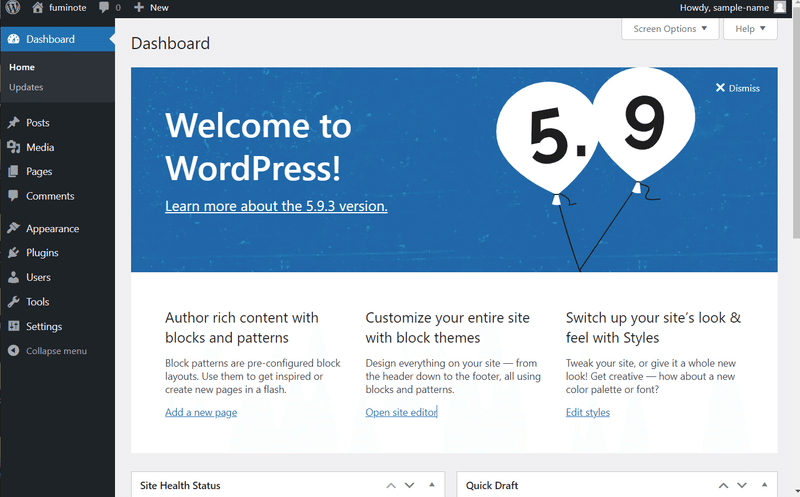Click the Users person icon

pyautogui.click(x=13, y=277)
